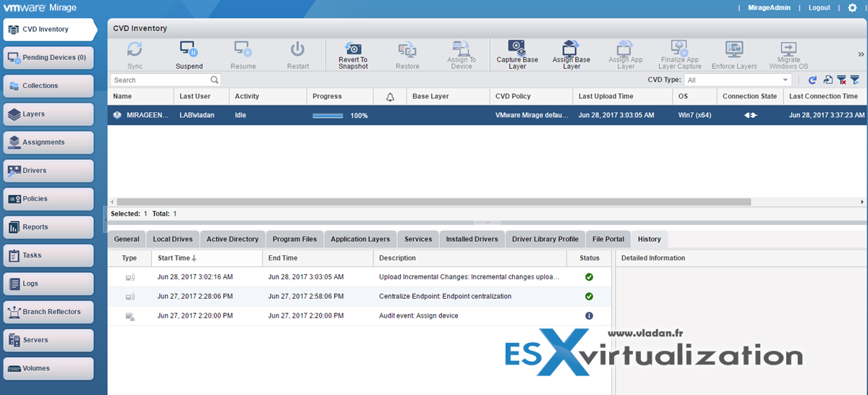Open Policies in the sidebar
Image resolution: width=868 pixels, height=395 pixels.
(x=48, y=199)
